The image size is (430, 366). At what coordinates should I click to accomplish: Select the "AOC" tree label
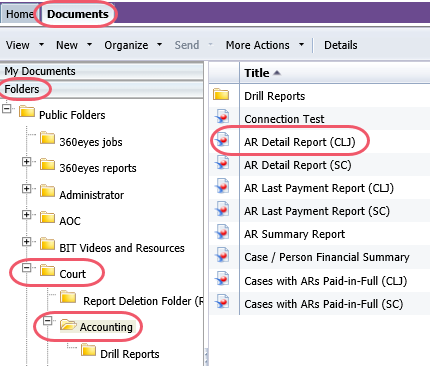coord(70,221)
